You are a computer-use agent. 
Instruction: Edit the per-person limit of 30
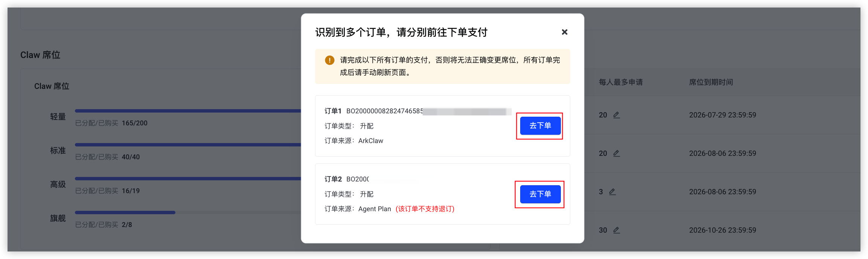click(x=616, y=230)
